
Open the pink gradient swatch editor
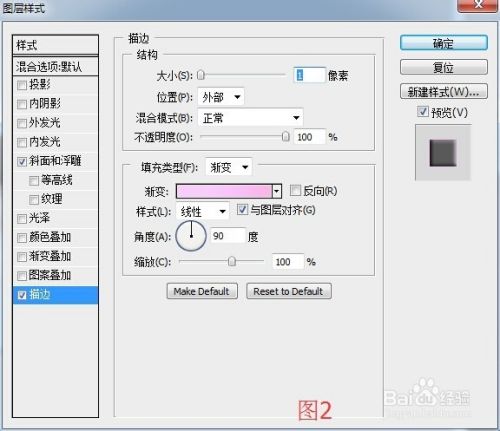click(224, 191)
